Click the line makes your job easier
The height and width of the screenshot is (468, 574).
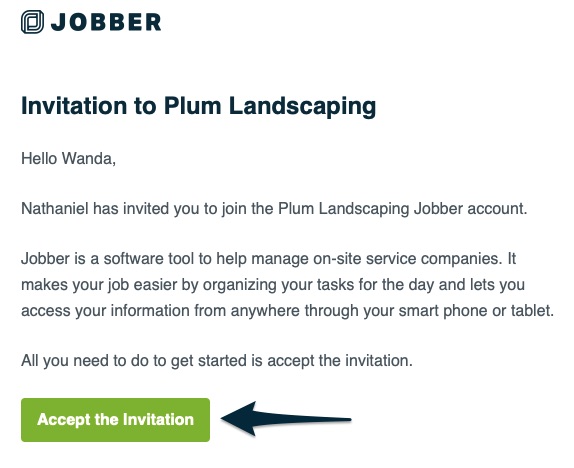pyautogui.click(x=273, y=285)
